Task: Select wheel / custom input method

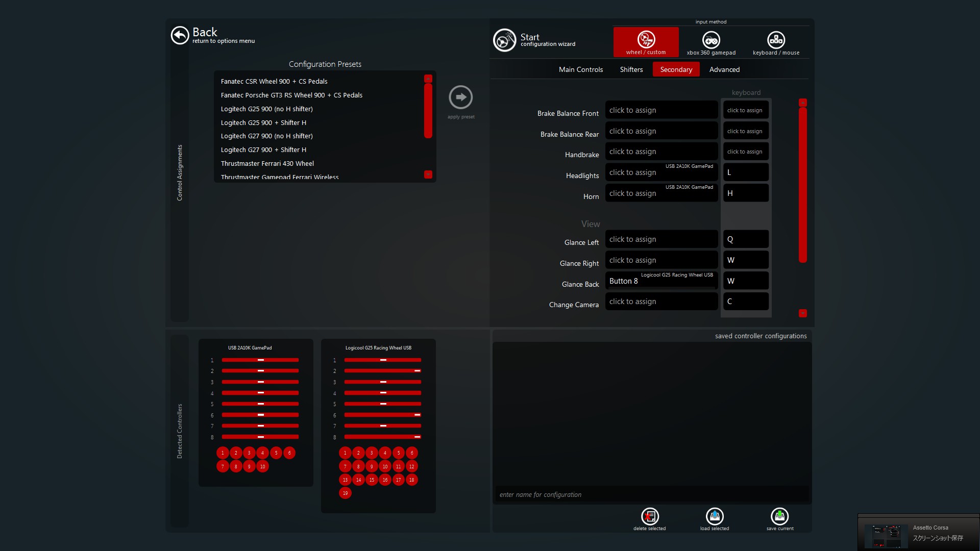Action: click(646, 42)
